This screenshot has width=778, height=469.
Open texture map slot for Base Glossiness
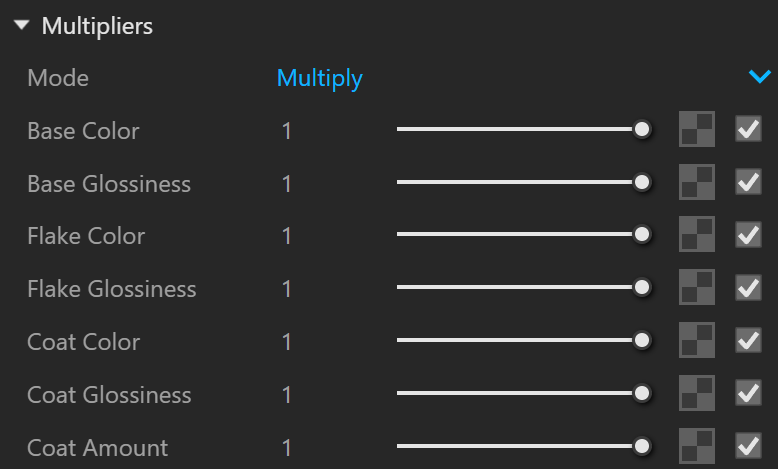click(x=697, y=182)
